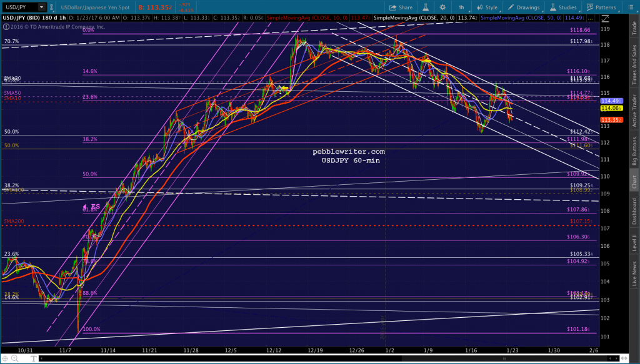Open the Studies menu
Viewport: 640px width, 364px height.
point(563,7)
